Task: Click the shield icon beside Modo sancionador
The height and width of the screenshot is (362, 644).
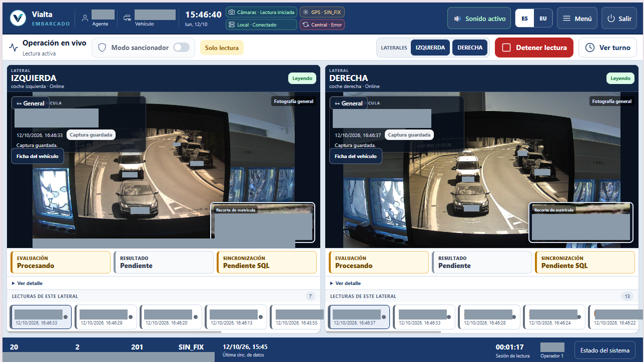Action: pos(102,47)
